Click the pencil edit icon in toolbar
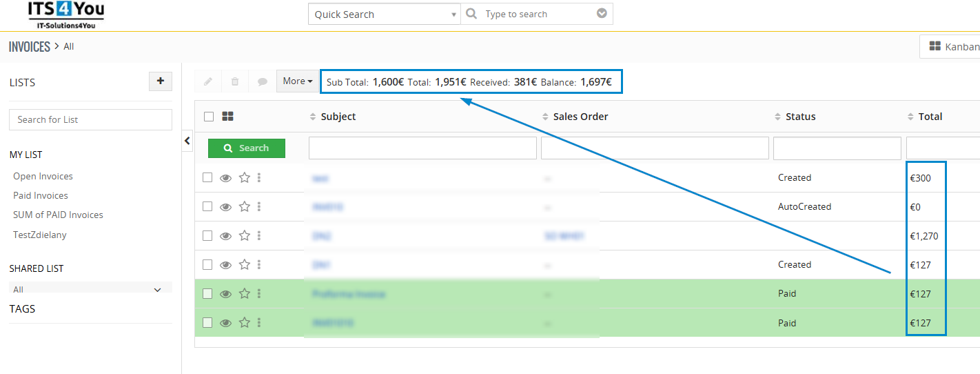980x374 pixels. (208, 81)
